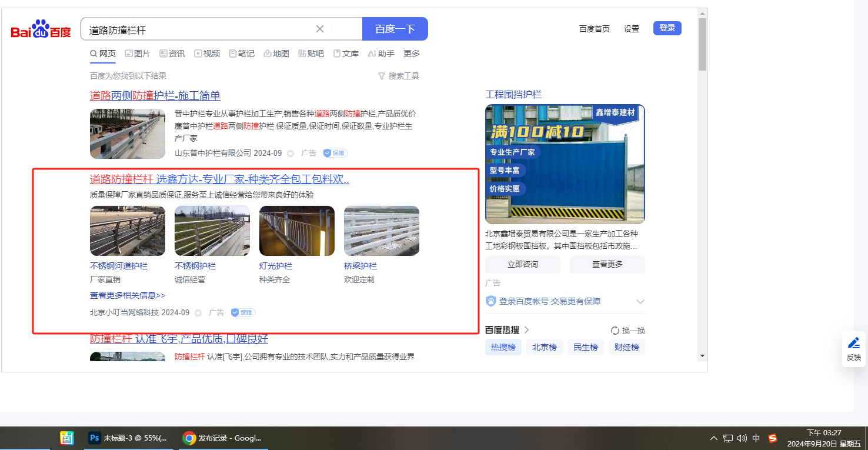This screenshot has width=868, height=450.
Task: Open the round arrow icon after 山东普中护栏有限公司 2024-09
Action: click(x=290, y=154)
